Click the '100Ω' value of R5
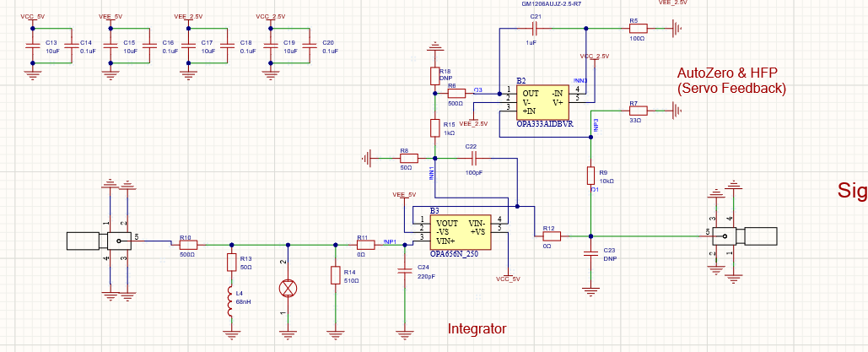Viewport: 868px width, 352px height. tap(637, 38)
